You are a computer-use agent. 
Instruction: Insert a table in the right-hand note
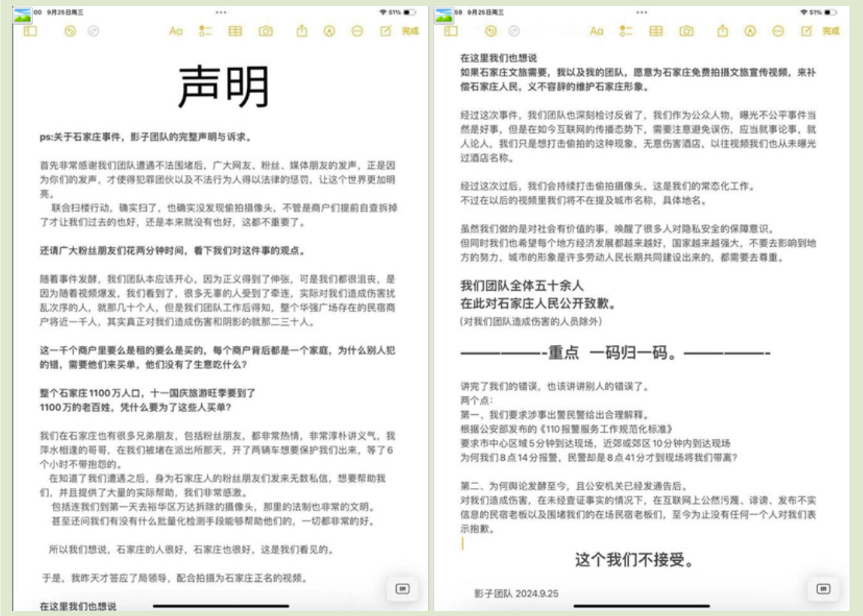pos(658,31)
